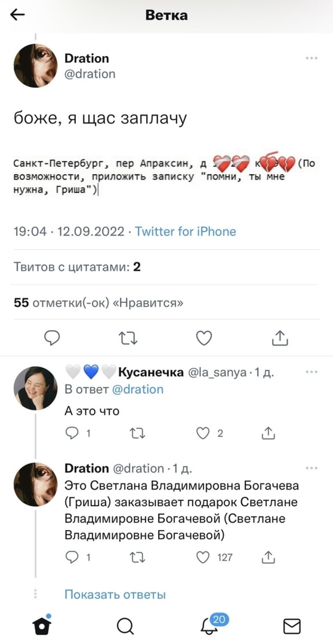The width and height of the screenshot is (333, 644).
Task: Open more options on Dration's reply
Action: 311,468
